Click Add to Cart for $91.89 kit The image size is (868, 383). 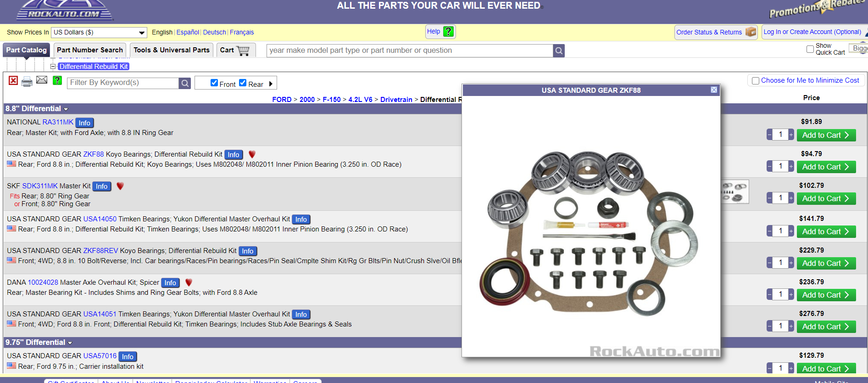click(826, 135)
